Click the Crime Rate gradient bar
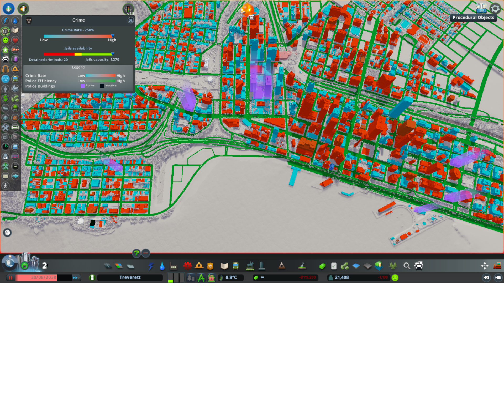Screen dimensions: 504x420 78,36
